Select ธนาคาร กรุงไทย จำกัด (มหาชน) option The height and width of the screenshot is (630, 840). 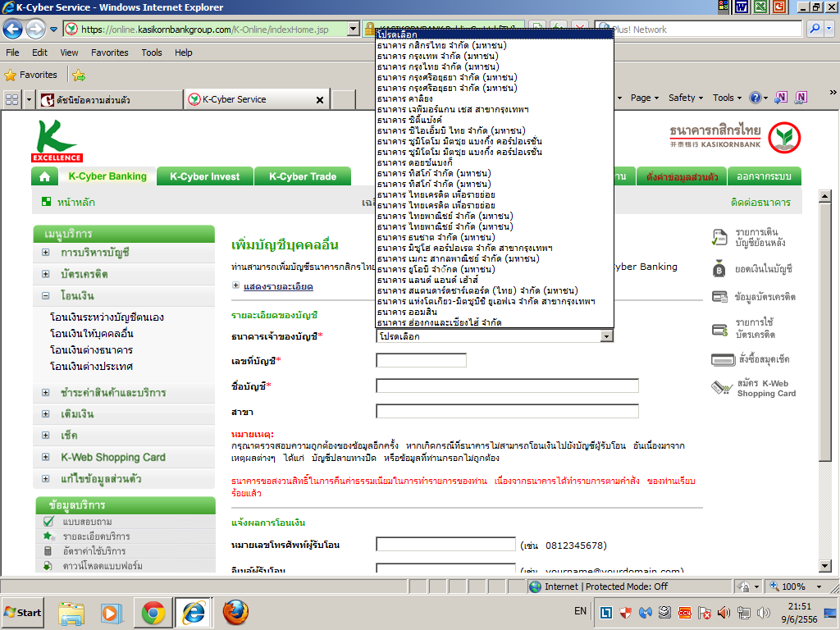point(495,66)
